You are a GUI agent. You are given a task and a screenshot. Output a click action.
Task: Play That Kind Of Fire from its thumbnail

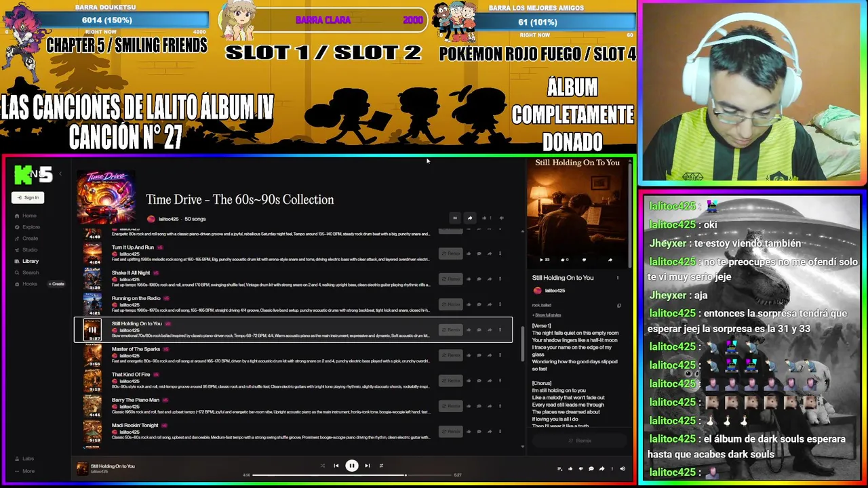tap(92, 380)
